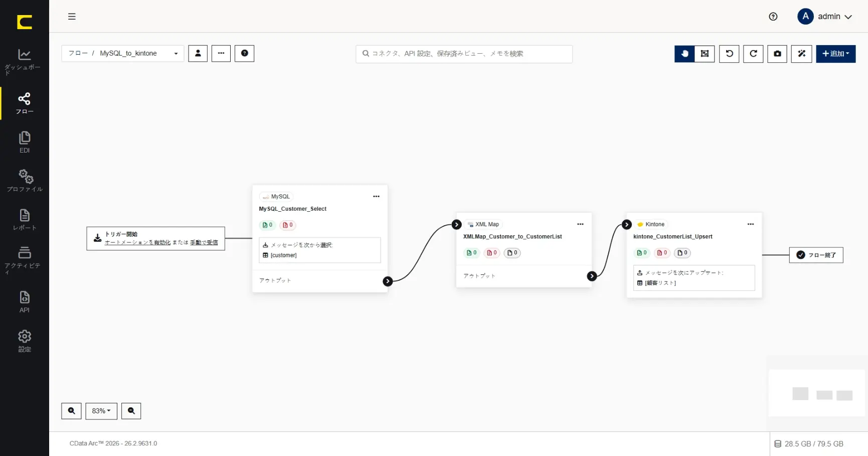Click the redo button
This screenshot has height=456, width=868.
(x=753, y=54)
